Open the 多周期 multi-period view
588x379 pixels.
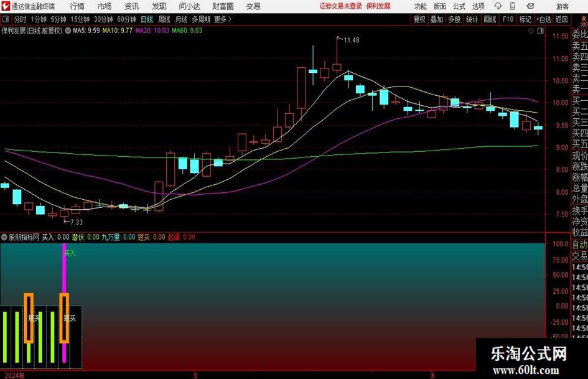pos(201,19)
